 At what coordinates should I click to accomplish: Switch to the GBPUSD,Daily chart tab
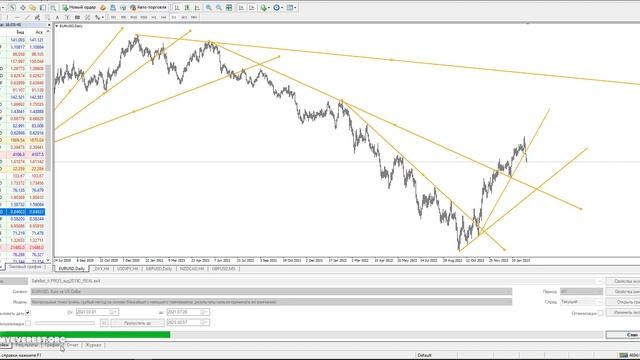click(x=159, y=269)
